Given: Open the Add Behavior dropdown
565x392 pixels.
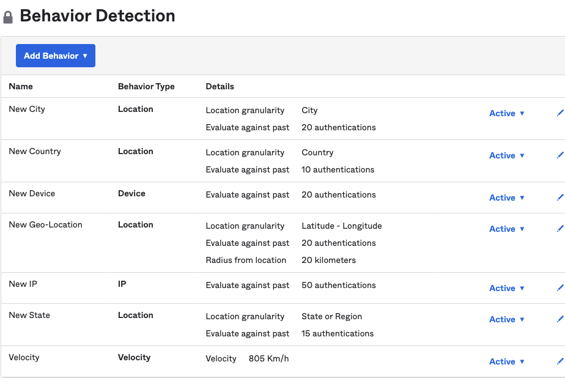Looking at the screenshot, I should click(56, 56).
